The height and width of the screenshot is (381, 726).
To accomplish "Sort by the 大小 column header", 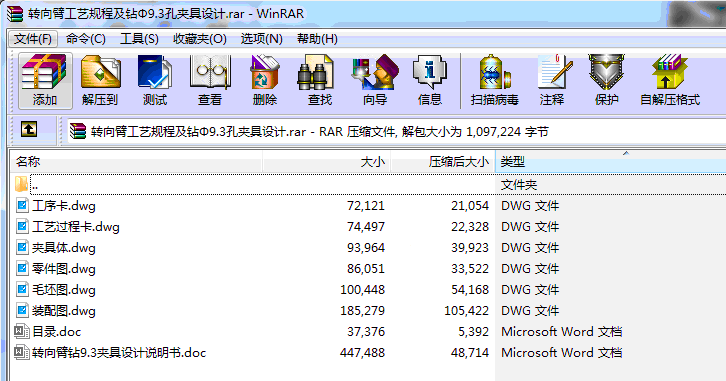I will (327, 162).
